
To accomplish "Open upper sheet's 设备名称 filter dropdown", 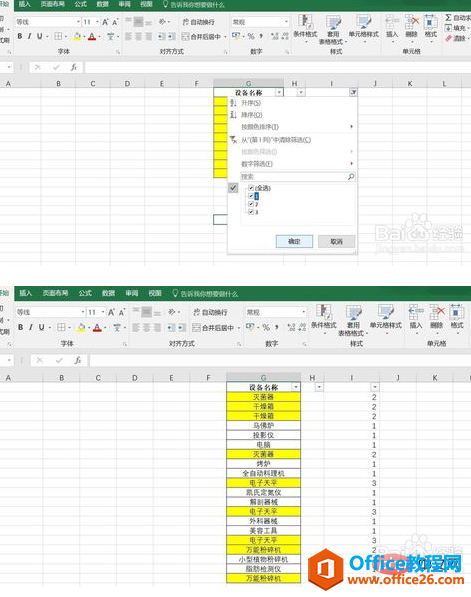I will [x=279, y=93].
